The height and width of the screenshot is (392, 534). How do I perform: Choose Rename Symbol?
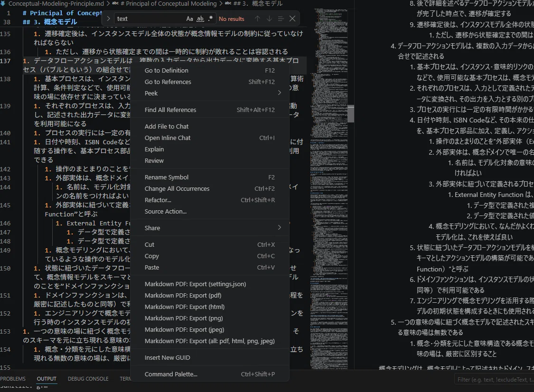tap(210, 177)
